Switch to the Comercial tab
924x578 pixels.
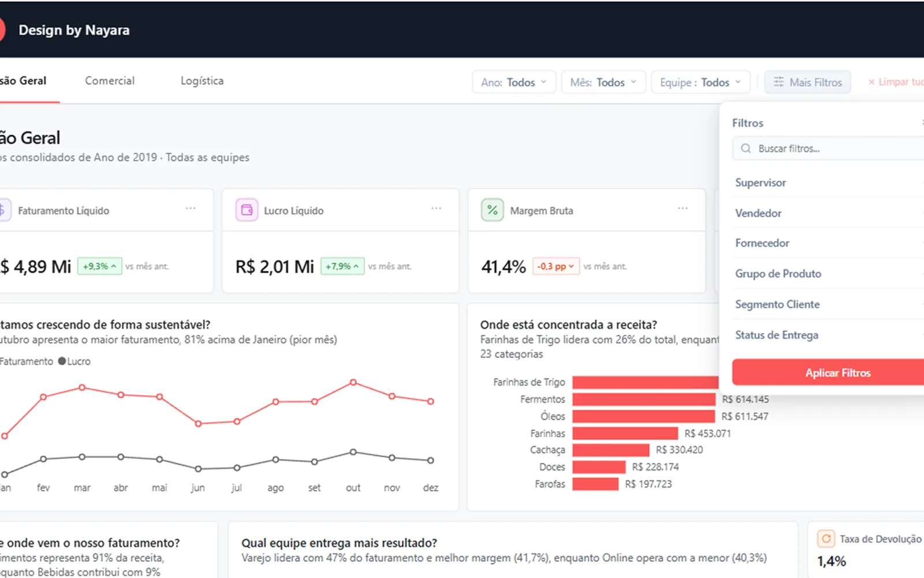(x=110, y=81)
